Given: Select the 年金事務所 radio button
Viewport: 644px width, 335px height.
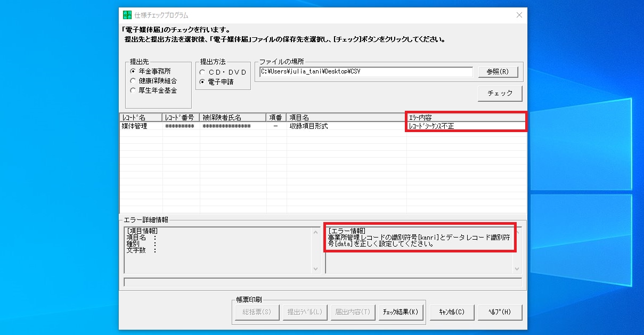Looking at the screenshot, I should [134, 71].
